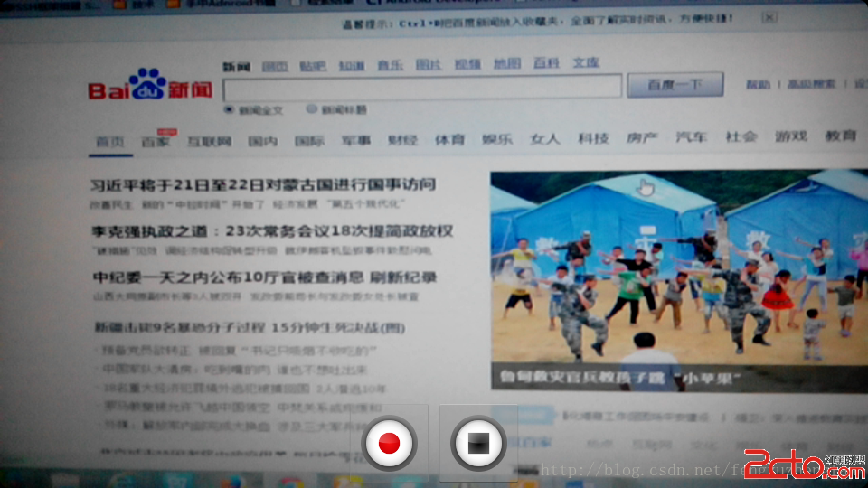Viewport: 868px width, 488px height.
Task: Switch to the 首页 tab
Action: click(x=110, y=142)
